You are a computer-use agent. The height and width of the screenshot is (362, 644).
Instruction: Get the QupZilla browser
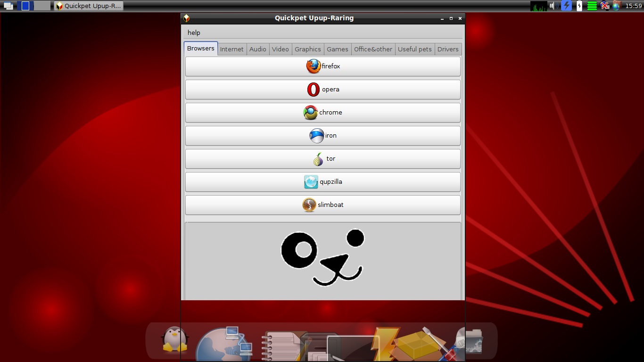[323, 182]
